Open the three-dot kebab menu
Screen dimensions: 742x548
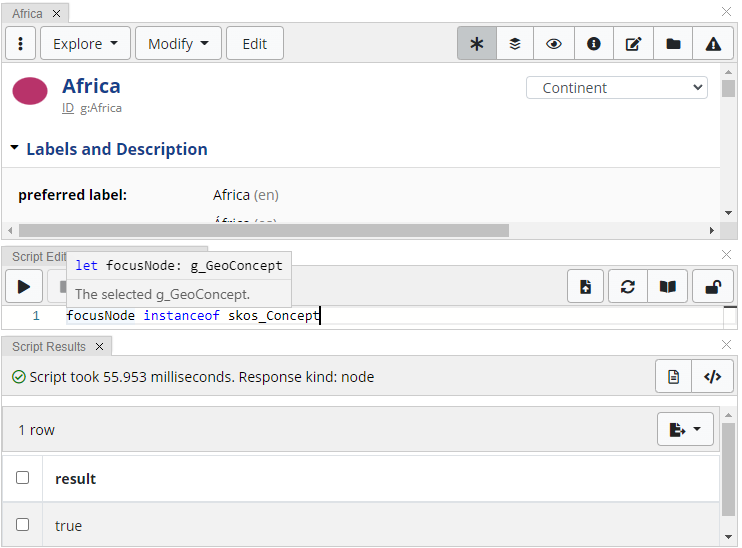point(21,44)
